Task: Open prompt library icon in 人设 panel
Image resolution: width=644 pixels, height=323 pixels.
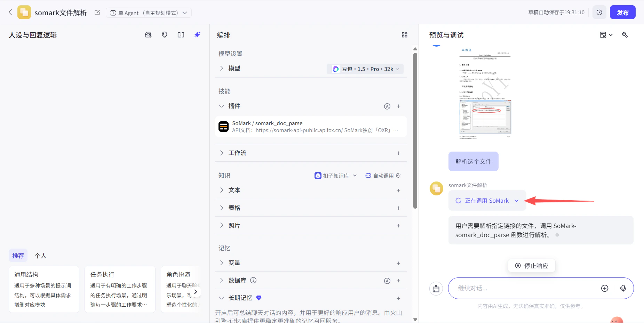Action: [x=148, y=35]
